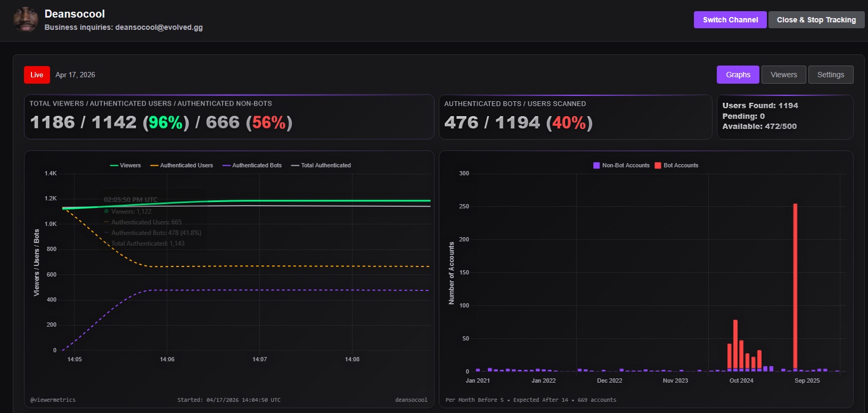
Task: Click the Sep 2025 axis label
Action: [x=807, y=380]
